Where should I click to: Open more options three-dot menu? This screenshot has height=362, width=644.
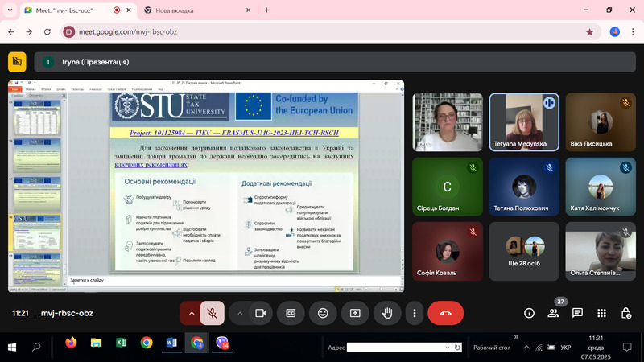coord(415,313)
